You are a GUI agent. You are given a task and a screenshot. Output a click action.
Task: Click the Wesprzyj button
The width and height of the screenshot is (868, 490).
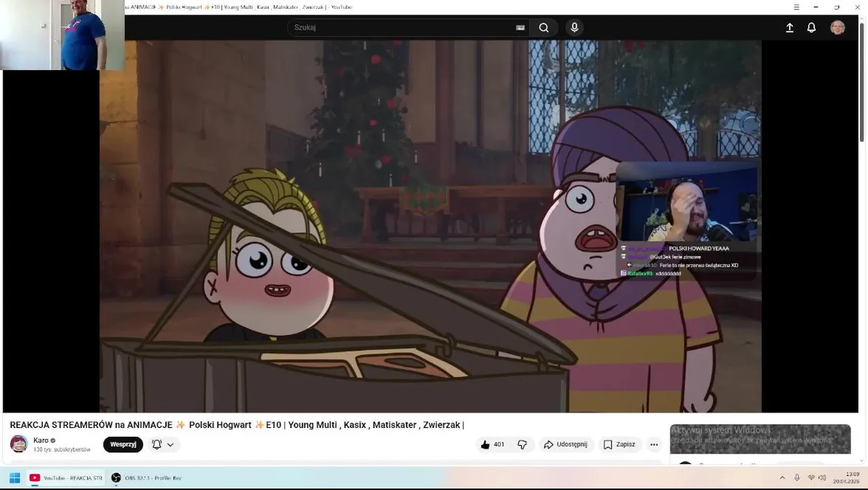pos(123,444)
